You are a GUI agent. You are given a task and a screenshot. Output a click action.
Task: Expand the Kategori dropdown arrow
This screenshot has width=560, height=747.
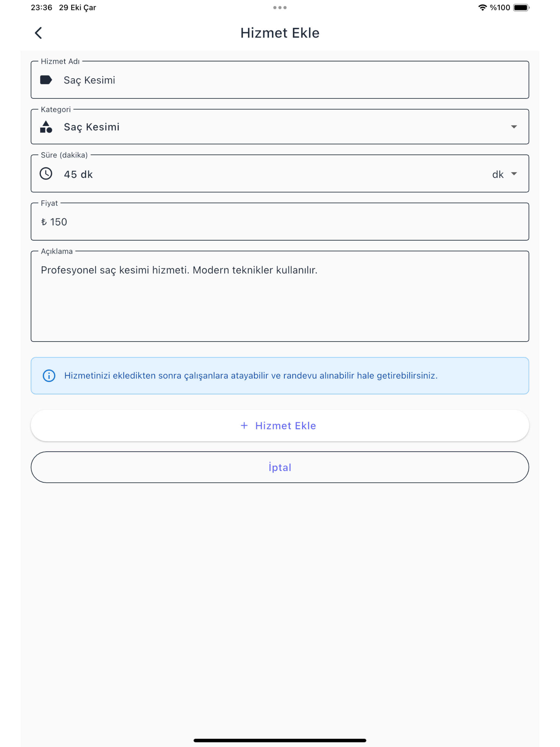(x=514, y=127)
